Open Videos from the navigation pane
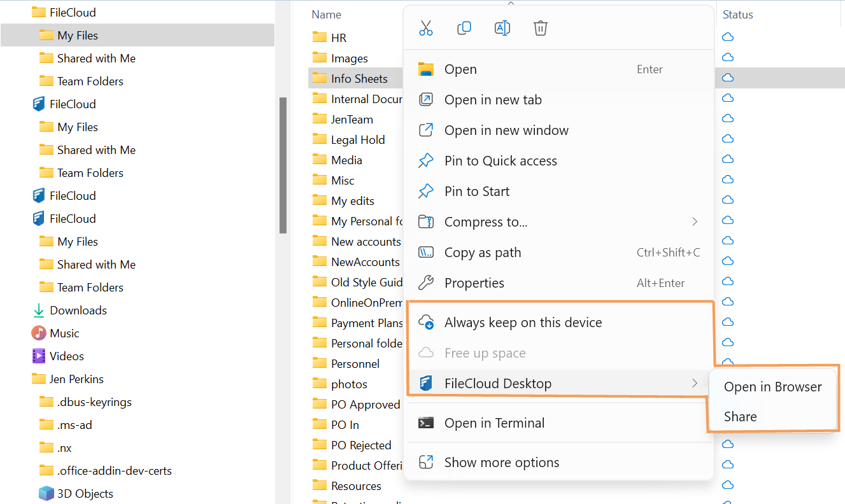The image size is (845, 504). [66, 356]
